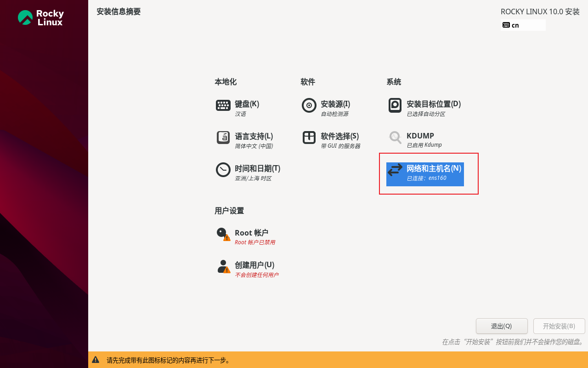Click the Rocky Linux logo

[40, 18]
